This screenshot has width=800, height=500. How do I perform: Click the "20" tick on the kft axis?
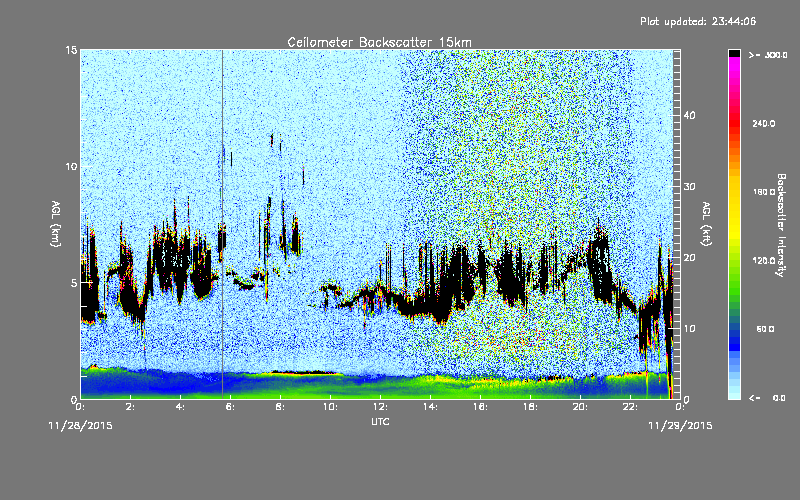tap(689, 257)
